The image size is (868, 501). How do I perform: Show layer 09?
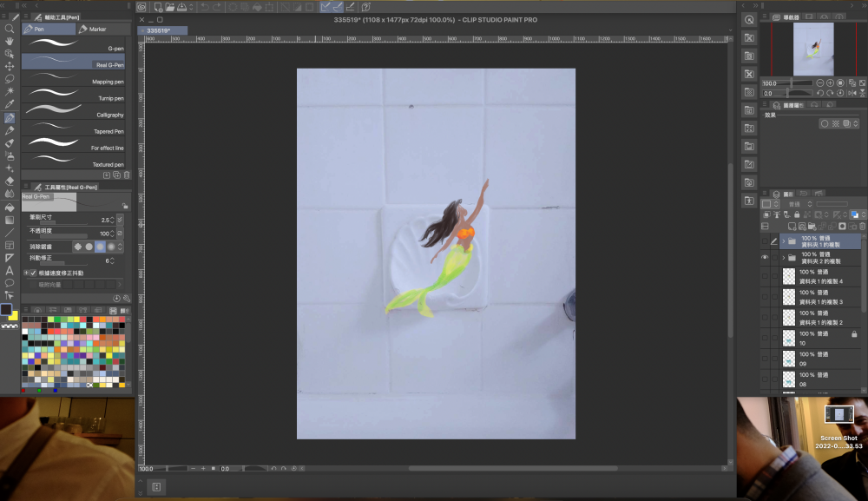765,359
